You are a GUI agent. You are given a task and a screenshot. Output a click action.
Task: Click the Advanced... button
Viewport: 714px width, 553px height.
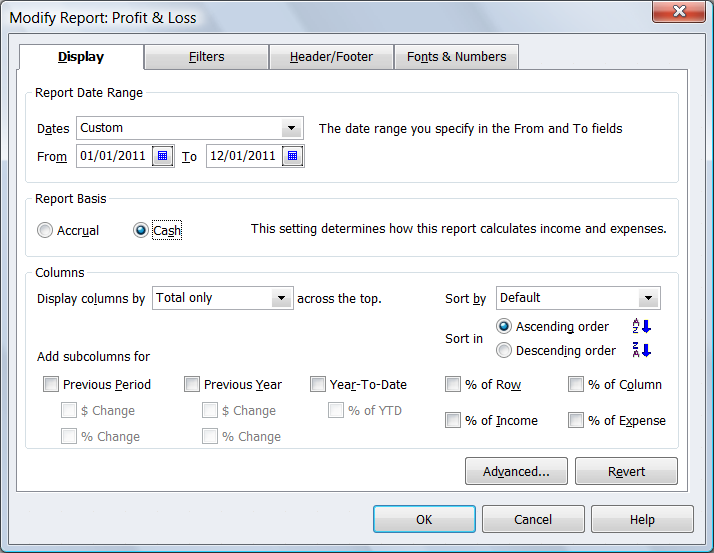[x=516, y=471]
